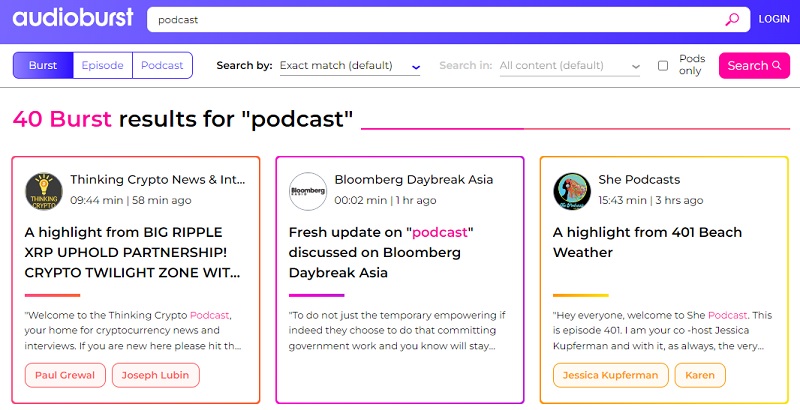The height and width of the screenshot is (410, 800).
Task: Click the '00:02 min | 1 hr ago' text
Action: point(385,200)
